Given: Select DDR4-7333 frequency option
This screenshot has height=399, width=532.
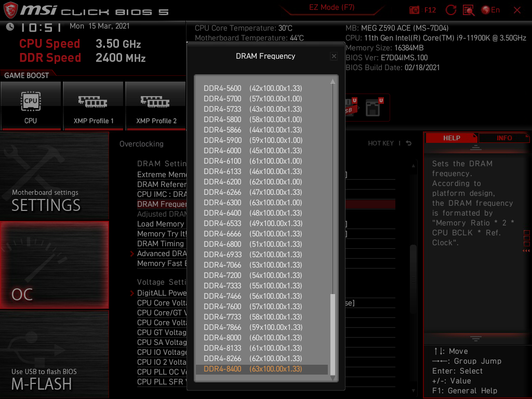Looking at the screenshot, I should [262, 286].
